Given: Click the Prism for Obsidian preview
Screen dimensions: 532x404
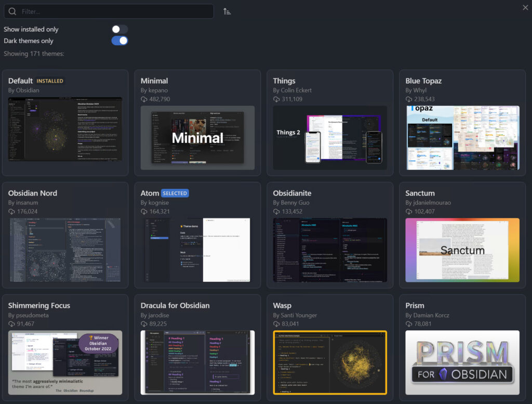Looking at the screenshot, I should tap(462, 362).
